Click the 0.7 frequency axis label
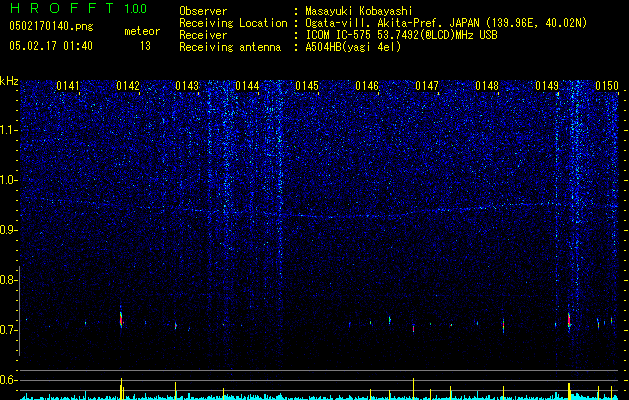This screenshot has height=400, width=629. 10,330
